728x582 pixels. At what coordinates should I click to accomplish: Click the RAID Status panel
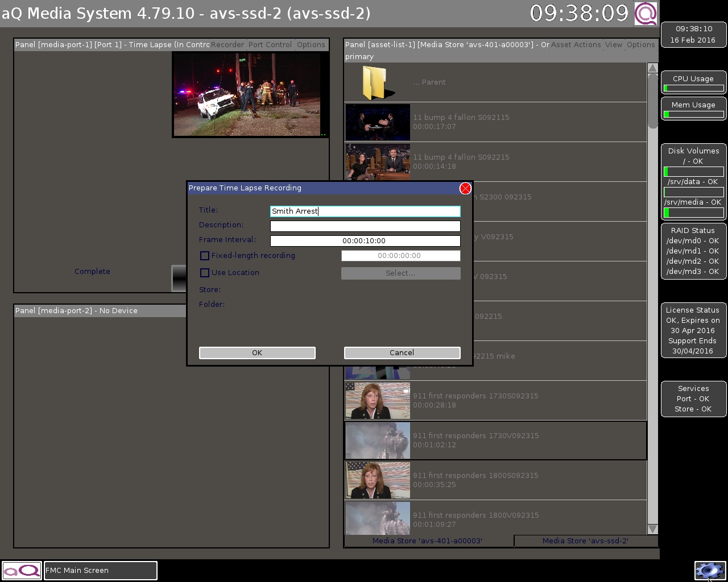pyautogui.click(x=693, y=251)
